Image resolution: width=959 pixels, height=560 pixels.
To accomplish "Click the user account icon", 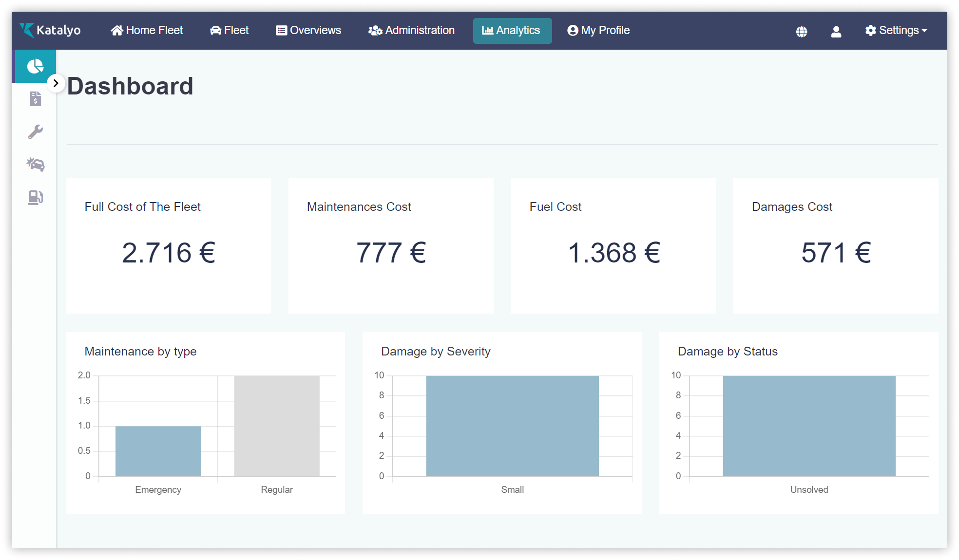I will [x=836, y=32].
